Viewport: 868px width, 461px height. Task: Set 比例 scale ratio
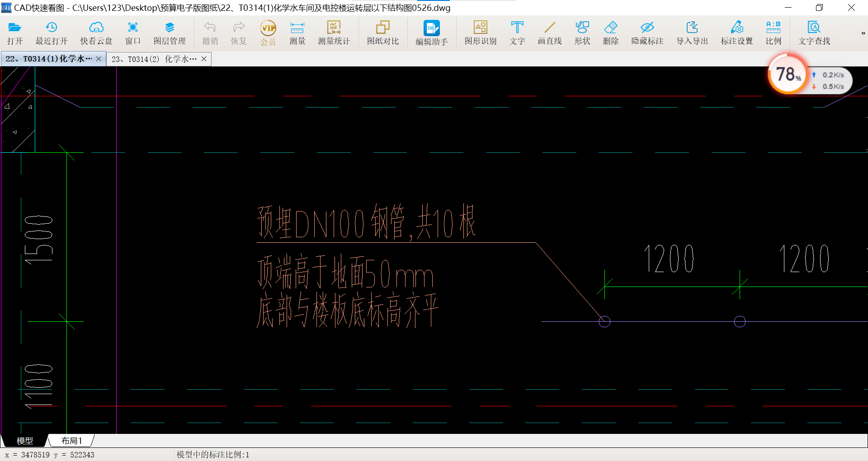tap(774, 33)
